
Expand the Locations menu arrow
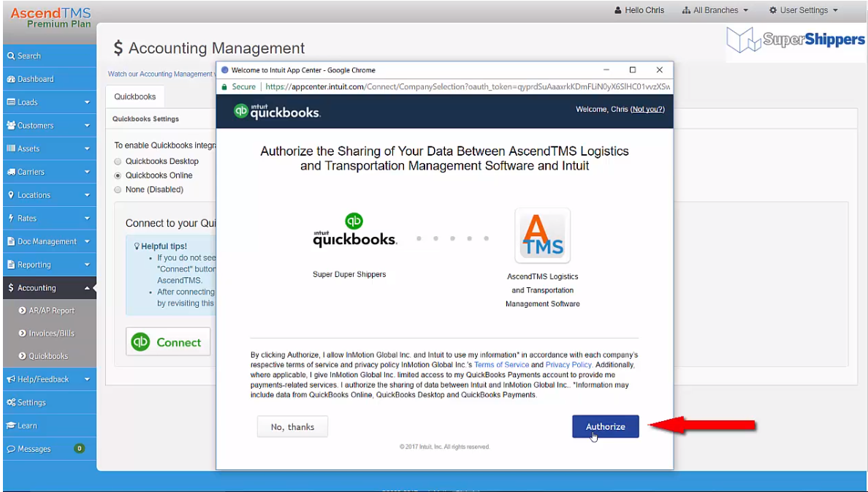pos(87,196)
